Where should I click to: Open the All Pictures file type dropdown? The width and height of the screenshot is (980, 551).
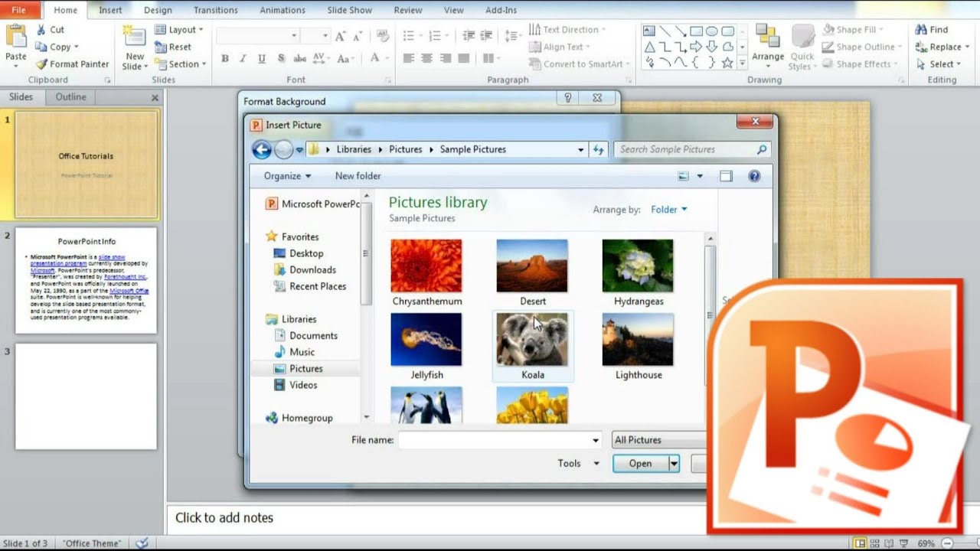pyautogui.click(x=659, y=440)
